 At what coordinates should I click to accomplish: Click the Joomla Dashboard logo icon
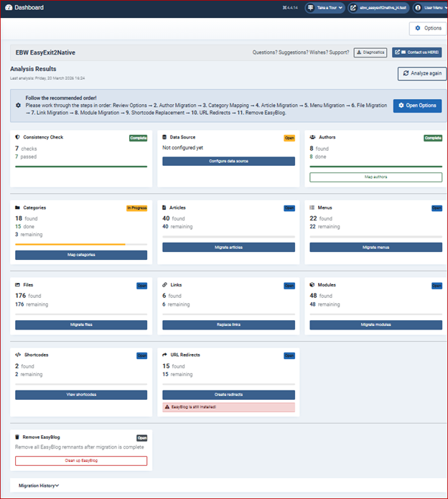pos(8,7)
